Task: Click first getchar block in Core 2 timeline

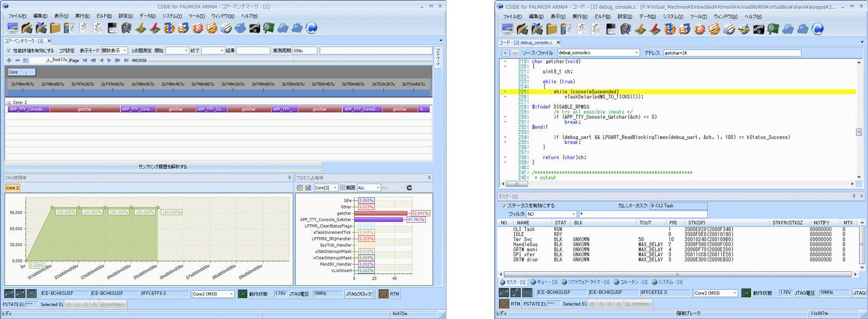Action: pyautogui.click(x=85, y=109)
